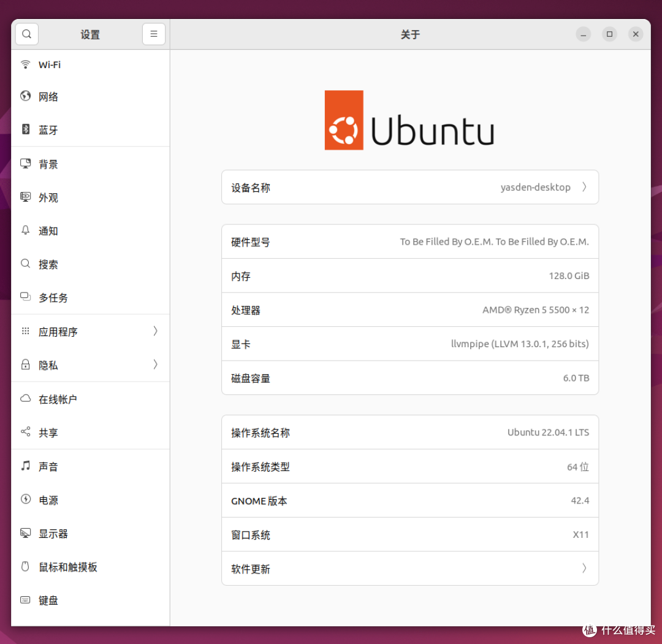Click the 背景 background monitor icon
This screenshot has width=662, height=644.
point(26,164)
